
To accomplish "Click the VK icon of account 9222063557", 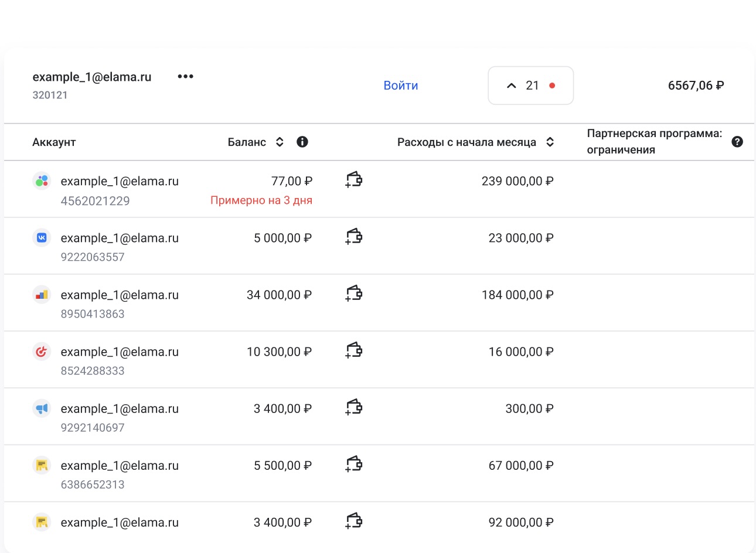I will 42,238.
